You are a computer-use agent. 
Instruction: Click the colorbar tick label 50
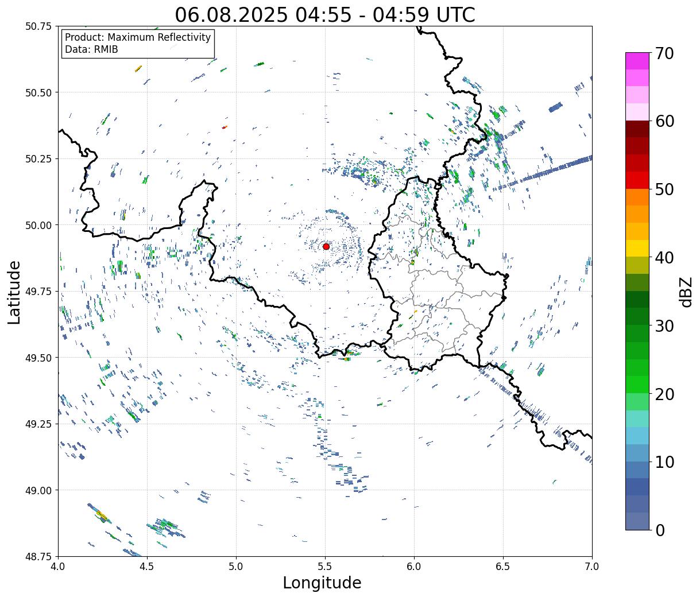(x=664, y=189)
